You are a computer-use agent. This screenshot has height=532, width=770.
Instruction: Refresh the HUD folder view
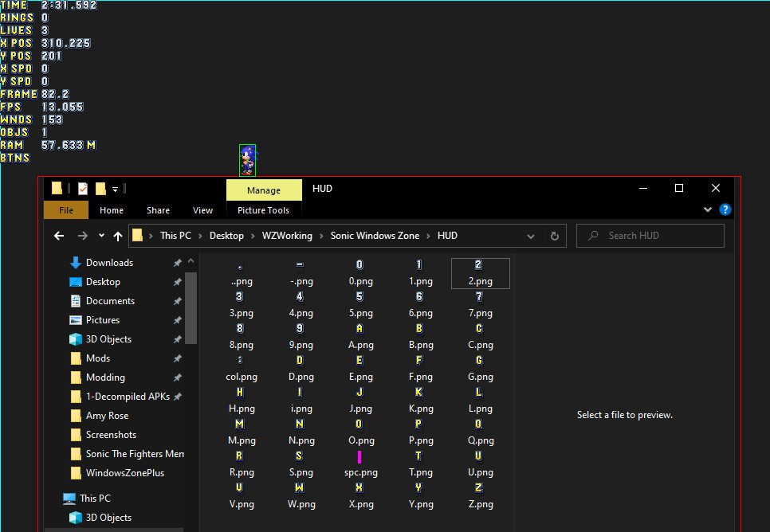click(x=555, y=236)
